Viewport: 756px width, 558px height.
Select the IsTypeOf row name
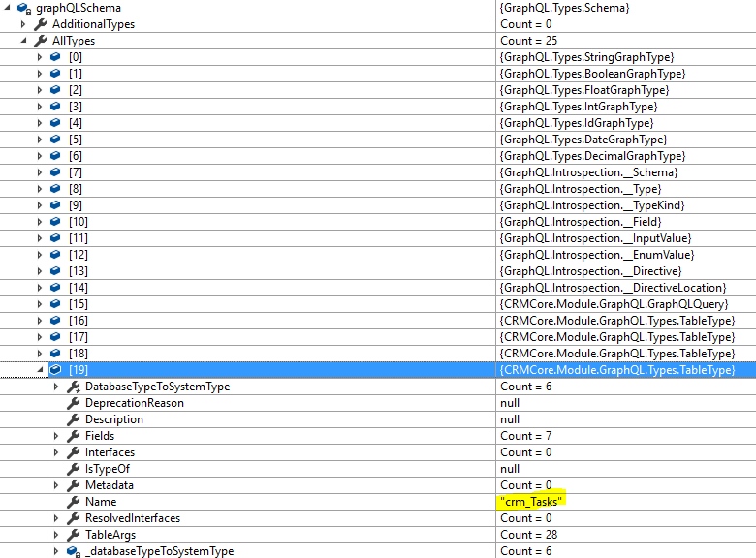tap(108, 469)
